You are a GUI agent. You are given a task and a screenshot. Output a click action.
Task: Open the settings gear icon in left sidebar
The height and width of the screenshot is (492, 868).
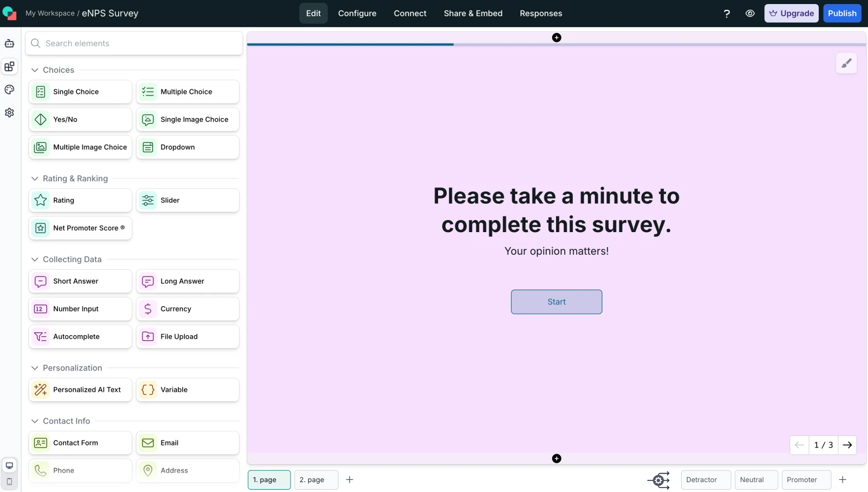[9, 113]
